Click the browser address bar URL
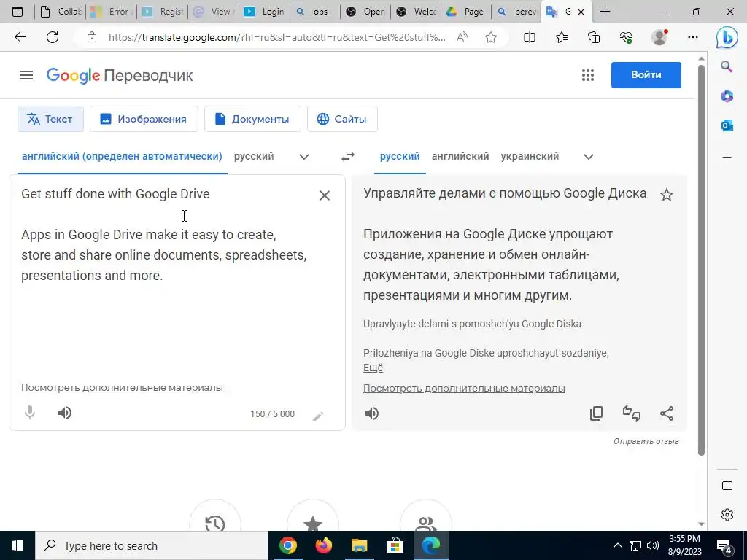 pyautogui.click(x=276, y=37)
